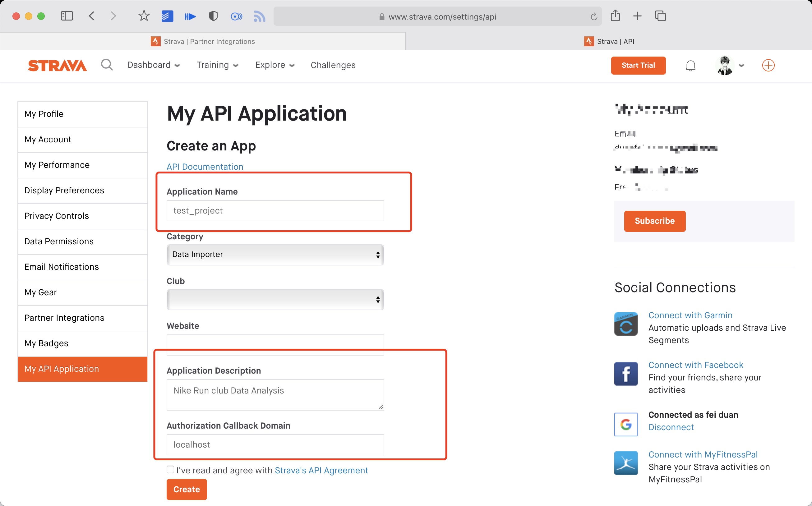This screenshot has width=812, height=506.
Task: Click the Subscribe button
Action: pos(655,221)
